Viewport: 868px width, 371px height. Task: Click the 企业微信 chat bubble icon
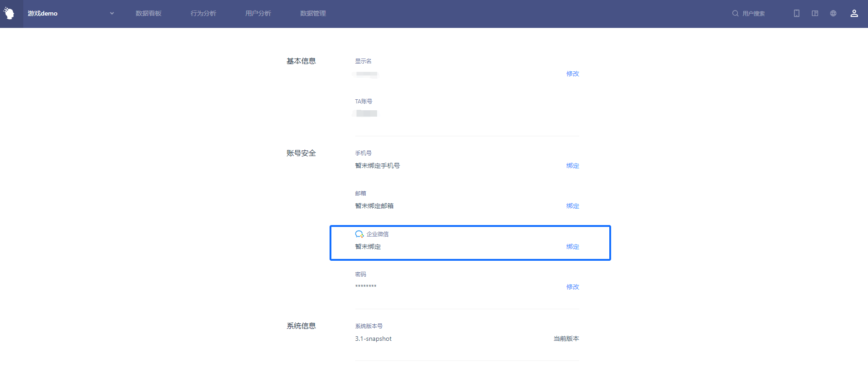tap(359, 234)
